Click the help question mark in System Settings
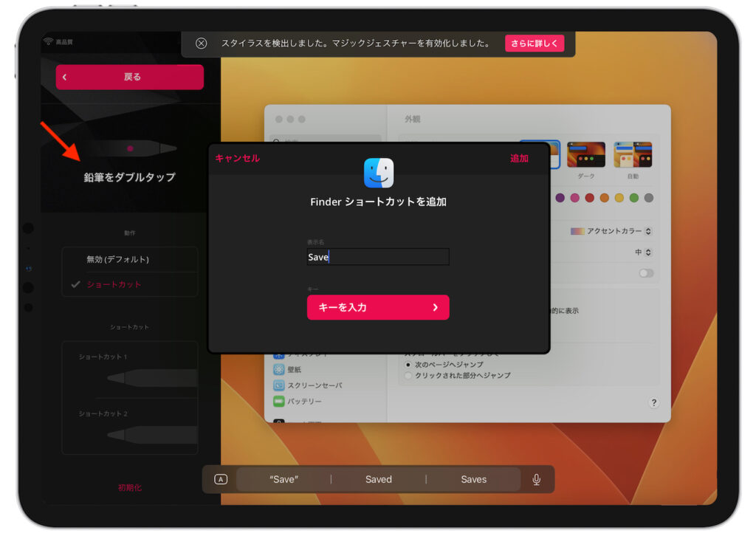 click(653, 403)
